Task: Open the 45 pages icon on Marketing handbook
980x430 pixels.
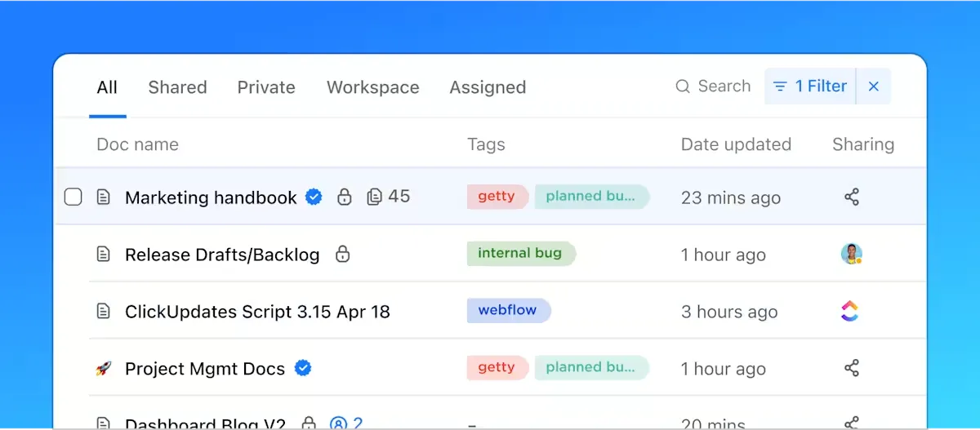Action: [389, 197]
